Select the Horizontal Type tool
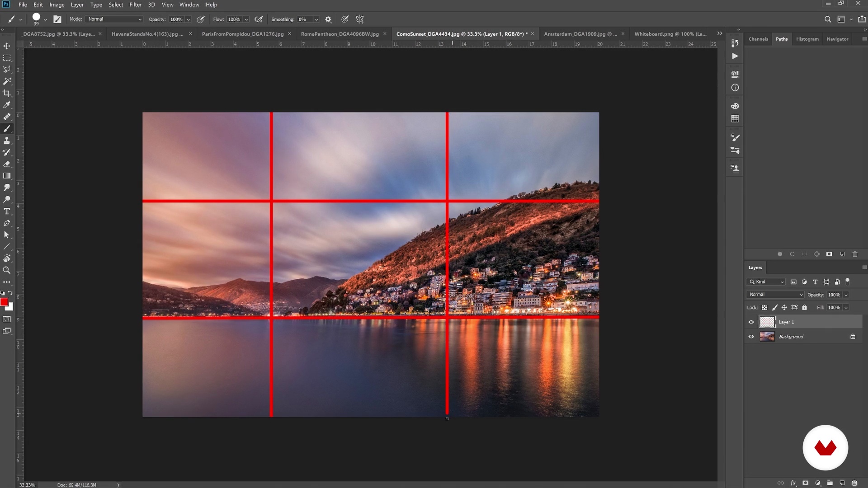The image size is (868, 488). (x=7, y=211)
